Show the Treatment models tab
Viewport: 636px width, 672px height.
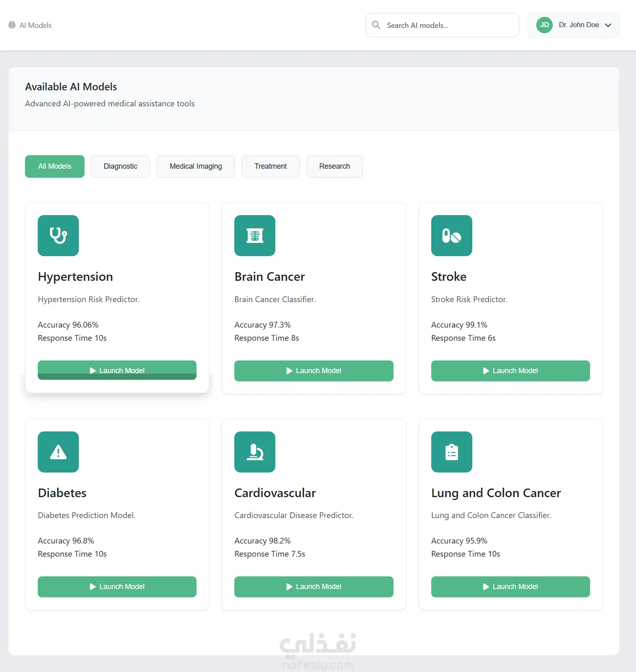[271, 166]
